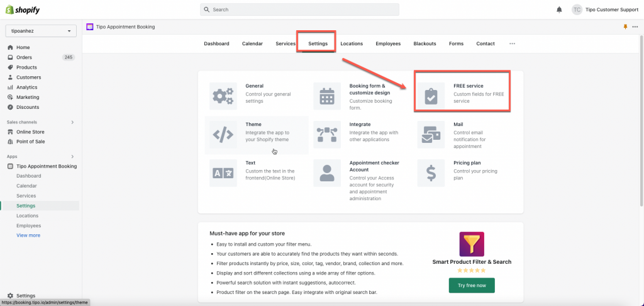The width and height of the screenshot is (644, 306).
Task: Open the Mail envelope icon
Action: point(431,135)
